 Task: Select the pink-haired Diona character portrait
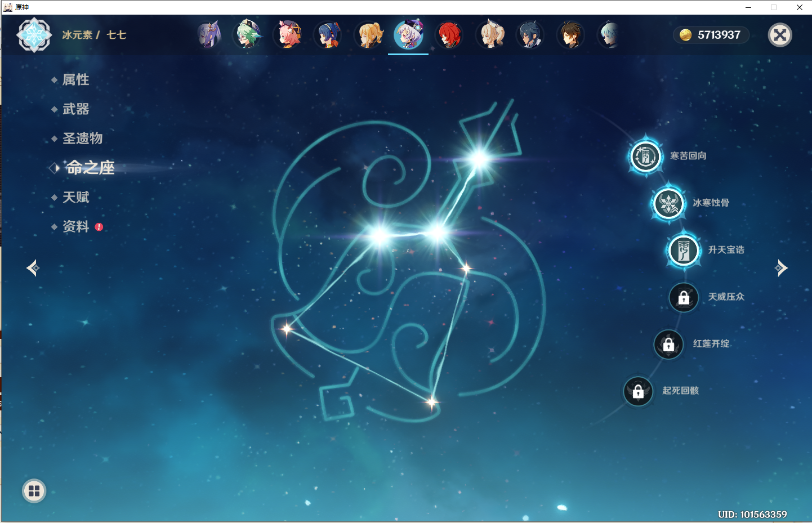[289, 35]
